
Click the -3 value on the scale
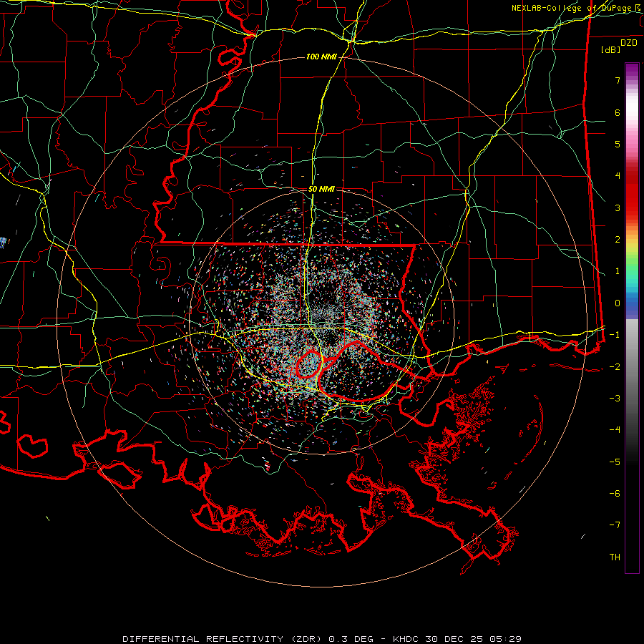(615, 398)
